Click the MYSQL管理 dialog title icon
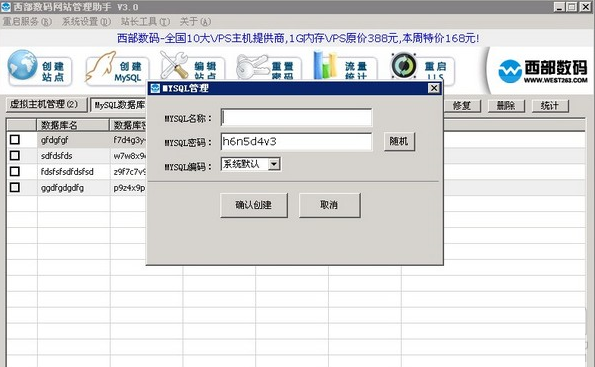 [x=155, y=88]
